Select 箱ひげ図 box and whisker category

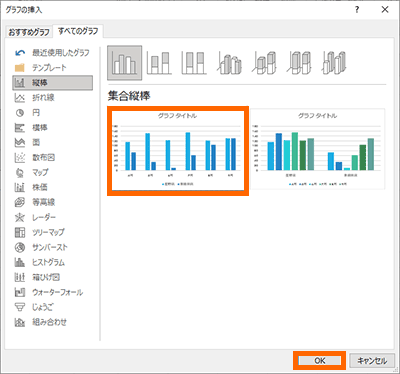click(x=52, y=277)
